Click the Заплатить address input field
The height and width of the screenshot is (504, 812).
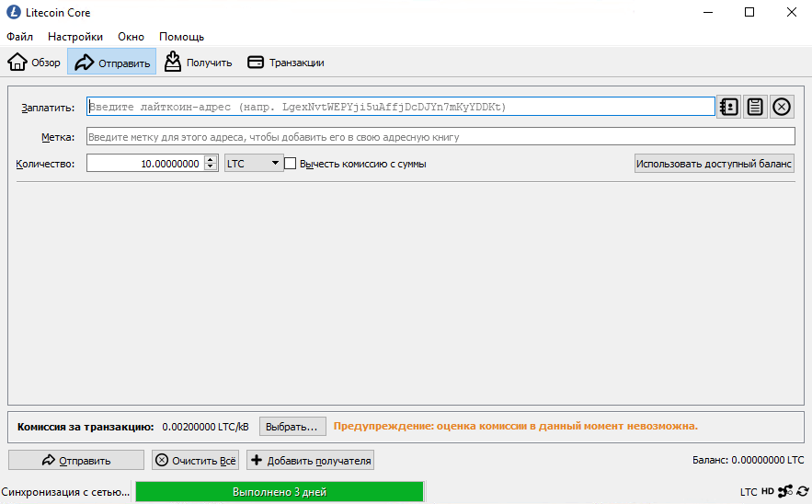coord(400,107)
